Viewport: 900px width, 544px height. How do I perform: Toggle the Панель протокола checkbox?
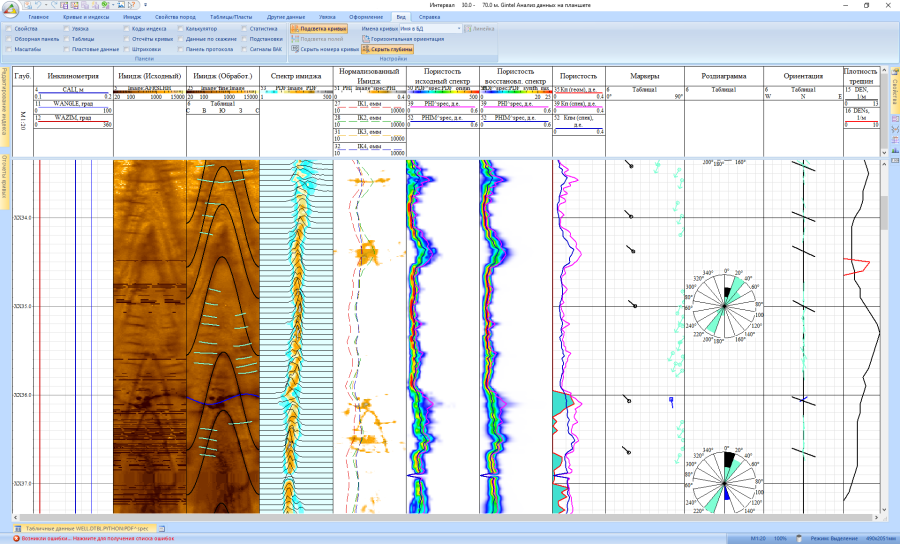click(x=181, y=49)
